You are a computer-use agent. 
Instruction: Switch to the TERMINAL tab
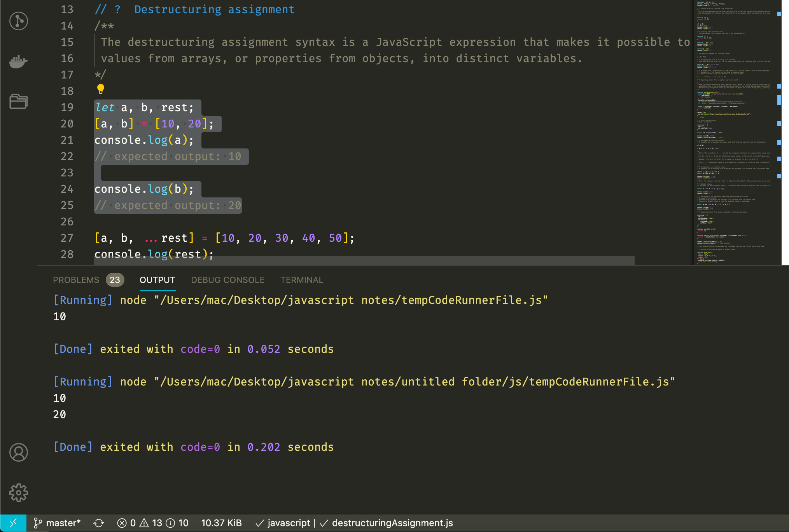[301, 280]
